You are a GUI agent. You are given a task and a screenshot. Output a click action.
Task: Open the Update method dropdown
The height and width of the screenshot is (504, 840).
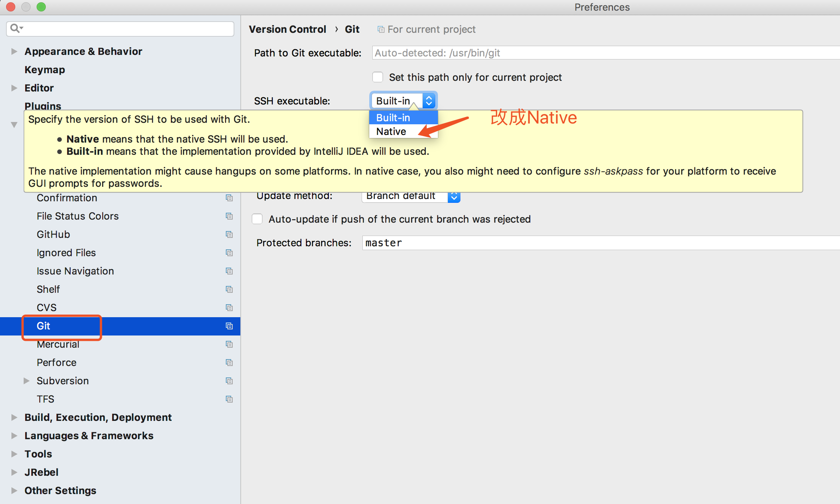point(411,197)
